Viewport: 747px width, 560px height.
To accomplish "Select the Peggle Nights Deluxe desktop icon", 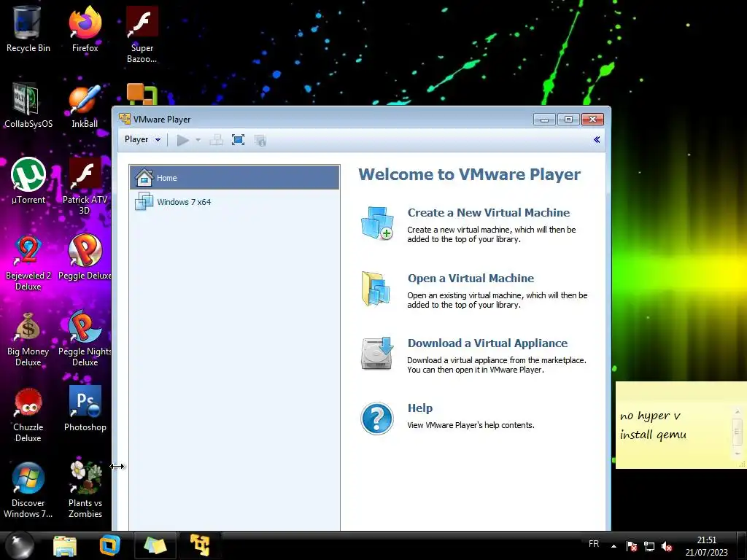I will [85, 338].
